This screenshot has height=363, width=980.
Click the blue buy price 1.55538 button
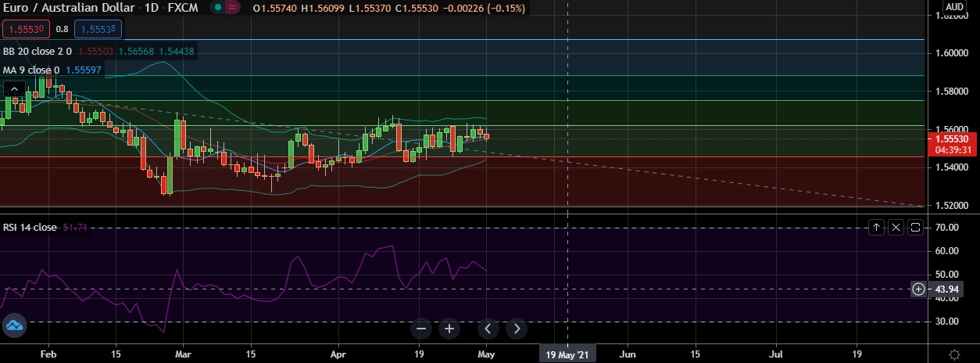98,29
